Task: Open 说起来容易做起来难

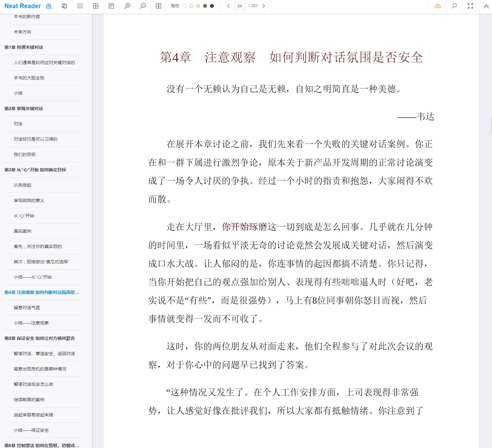Action: point(33,415)
